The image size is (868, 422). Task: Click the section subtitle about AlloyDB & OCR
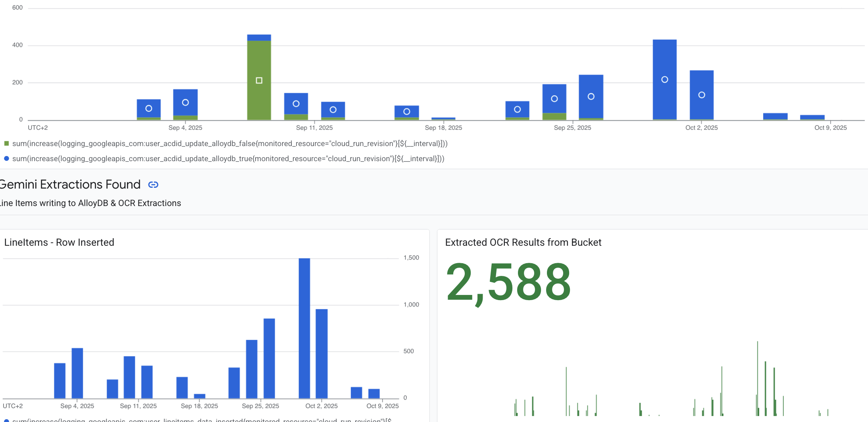90,203
